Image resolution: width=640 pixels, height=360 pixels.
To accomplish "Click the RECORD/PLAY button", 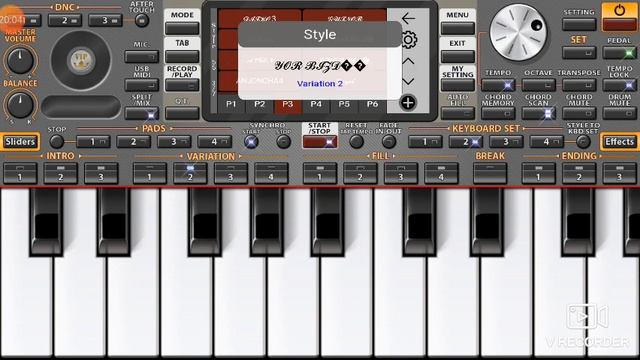I will 182,85.
